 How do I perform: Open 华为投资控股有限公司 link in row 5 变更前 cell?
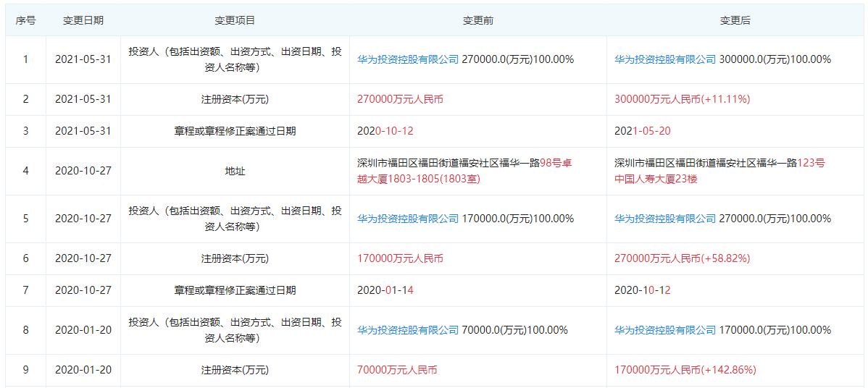(408, 219)
